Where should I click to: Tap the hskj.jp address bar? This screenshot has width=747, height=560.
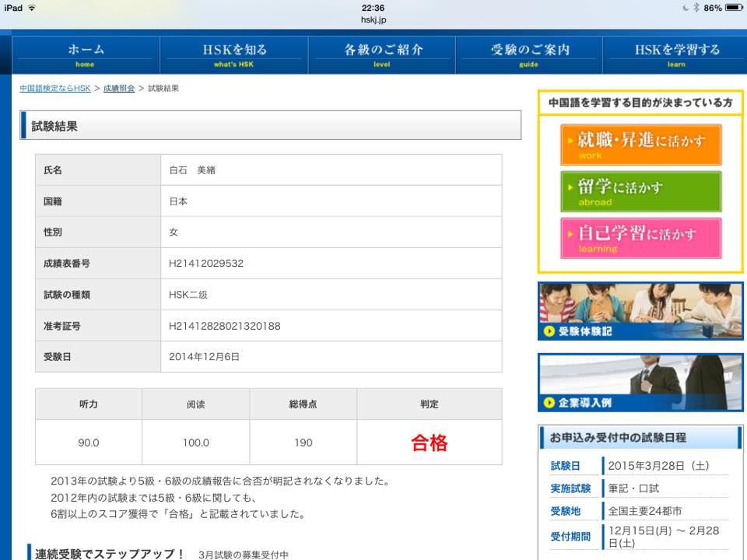373,20
